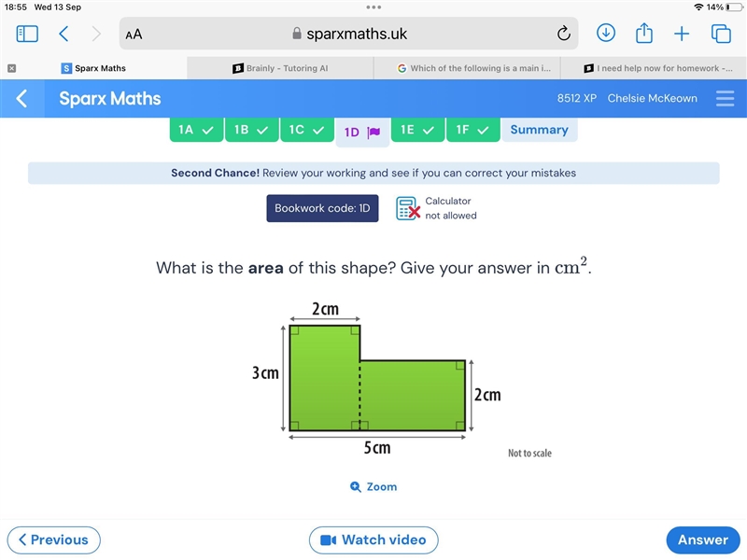The height and width of the screenshot is (560, 747).
Task: Show all tabs overview icon
Action: [x=721, y=34]
